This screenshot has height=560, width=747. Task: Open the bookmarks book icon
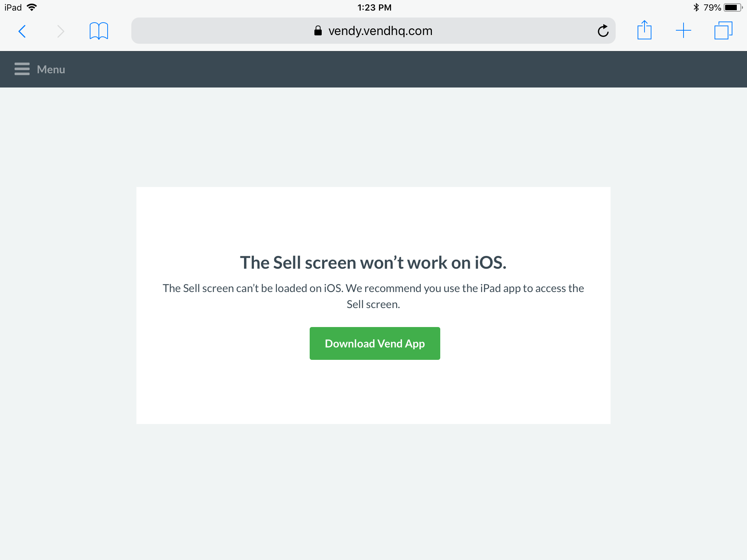click(x=98, y=31)
